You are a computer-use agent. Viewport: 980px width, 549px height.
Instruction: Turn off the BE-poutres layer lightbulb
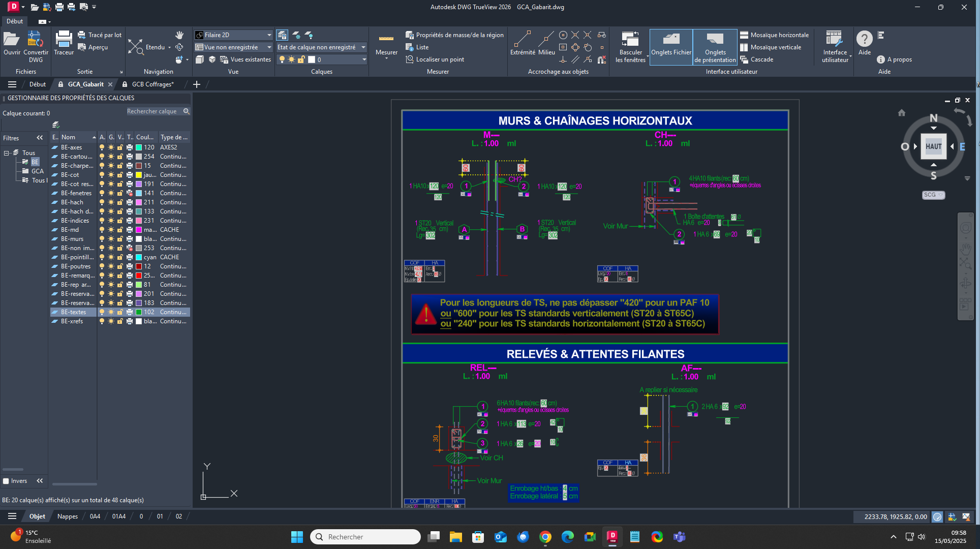pos(102,266)
